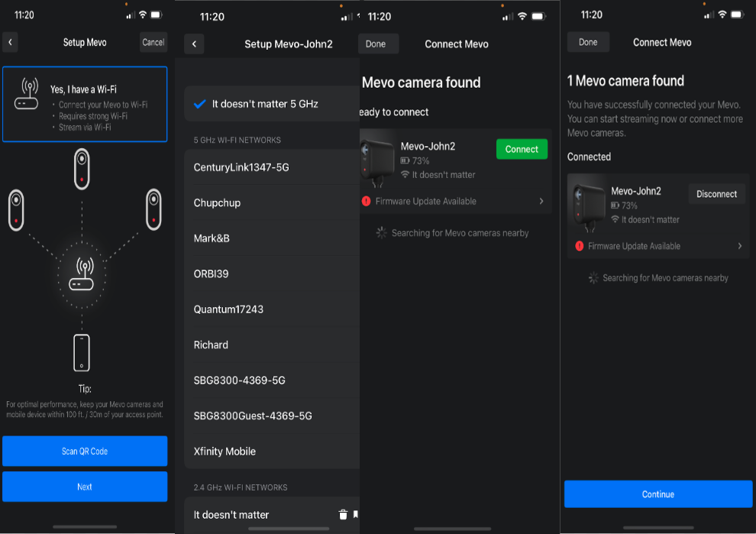Tap the Wi-Fi router icon in the option card
756x534 pixels.
[x=30, y=95]
